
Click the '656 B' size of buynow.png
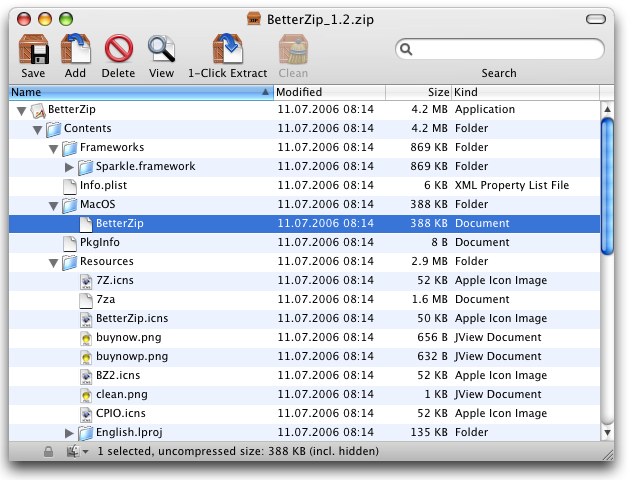pyautogui.click(x=432, y=337)
